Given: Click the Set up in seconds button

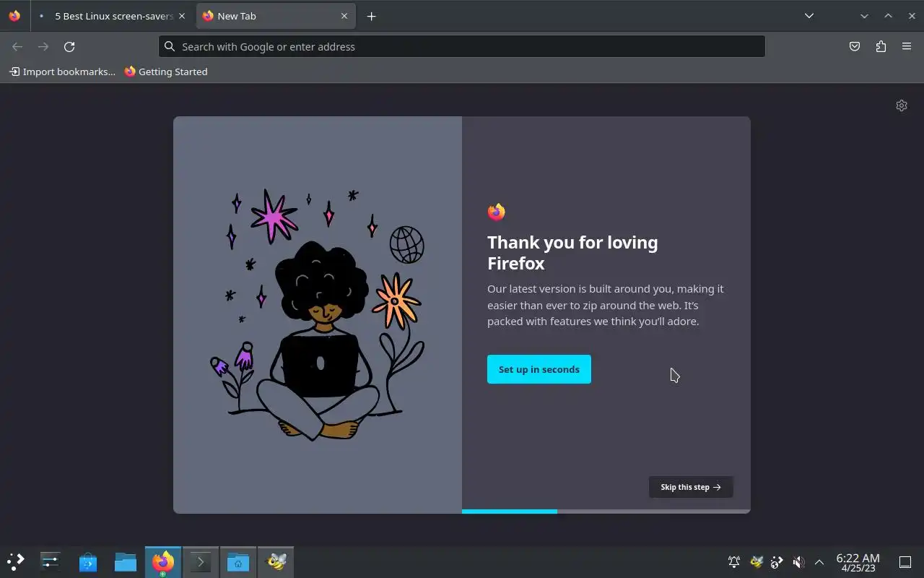Looking at the screenshot, I should click(x=539, y=369).
